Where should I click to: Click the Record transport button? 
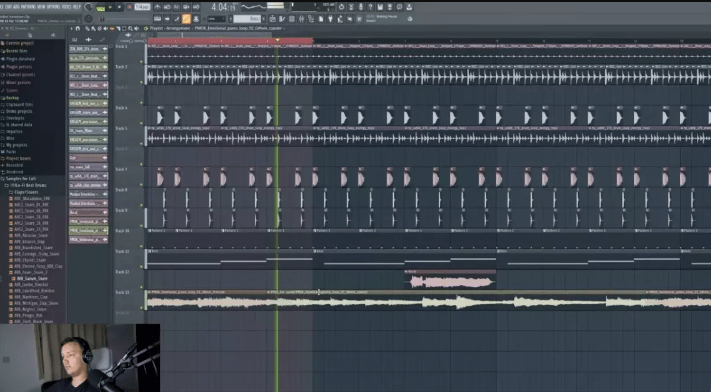pyautogui.click(x=129, y=7)
